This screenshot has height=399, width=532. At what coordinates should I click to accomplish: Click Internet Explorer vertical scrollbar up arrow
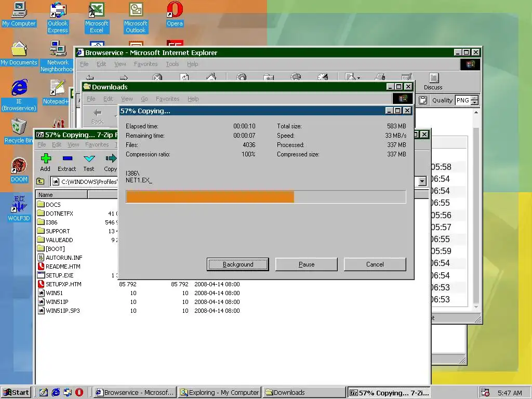pos(476,112)
